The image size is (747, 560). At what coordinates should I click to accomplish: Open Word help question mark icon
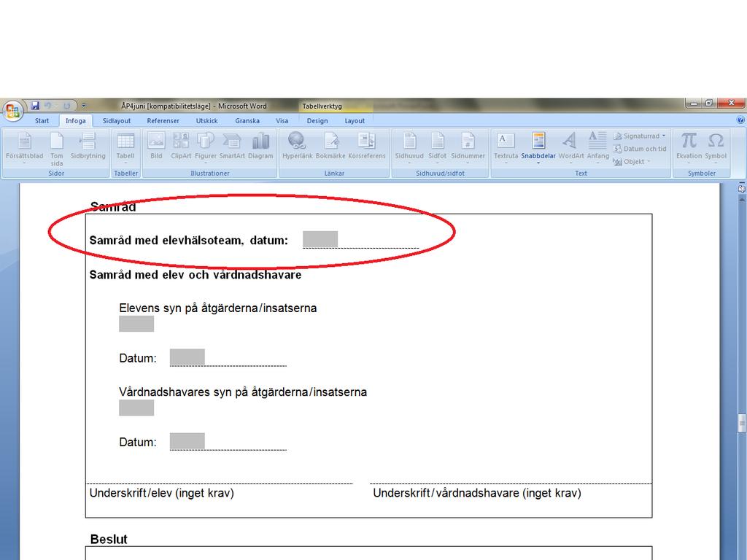point(741,120)
